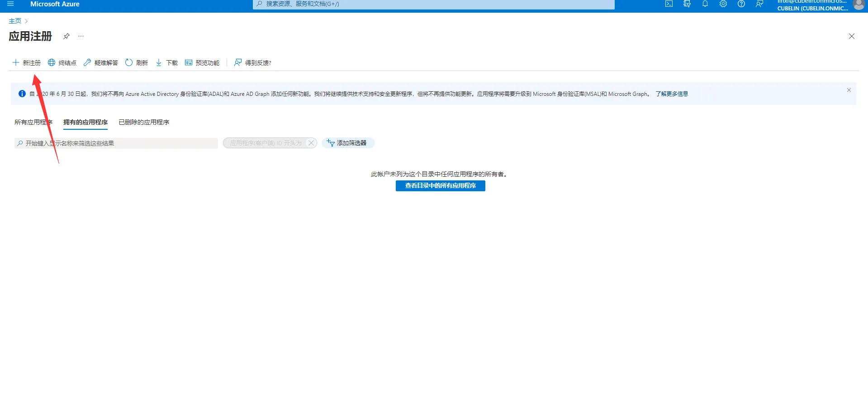Clear the 应用程序(客户端) ID filter pill

[x=311, y=142]
